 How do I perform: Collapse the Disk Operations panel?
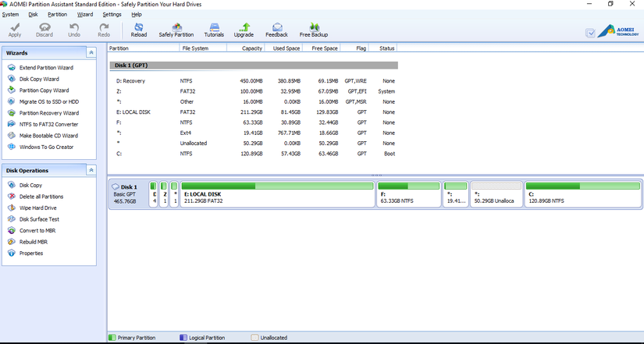[91, 170]
